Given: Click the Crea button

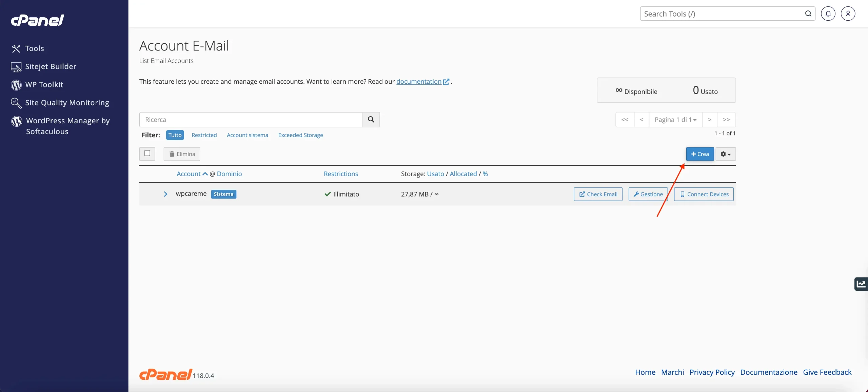Looking at the screenshot, I should click(x=700, y=154).
